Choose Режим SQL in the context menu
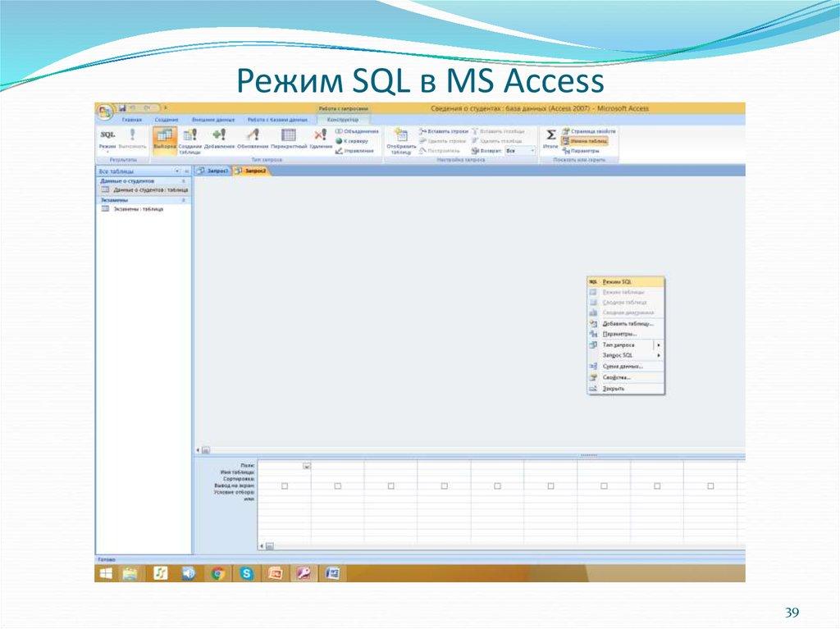The height and width of the screenshot is (629, 840). (x=619, y=281)
